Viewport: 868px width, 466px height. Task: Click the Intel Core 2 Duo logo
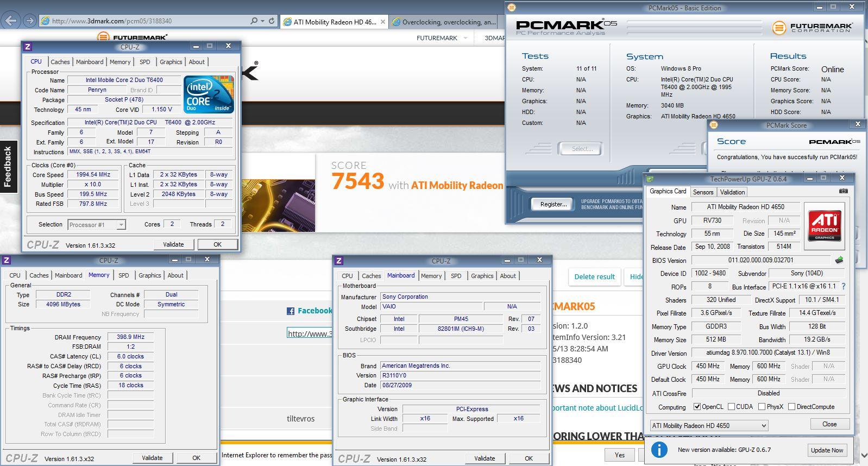click(209, 94)
